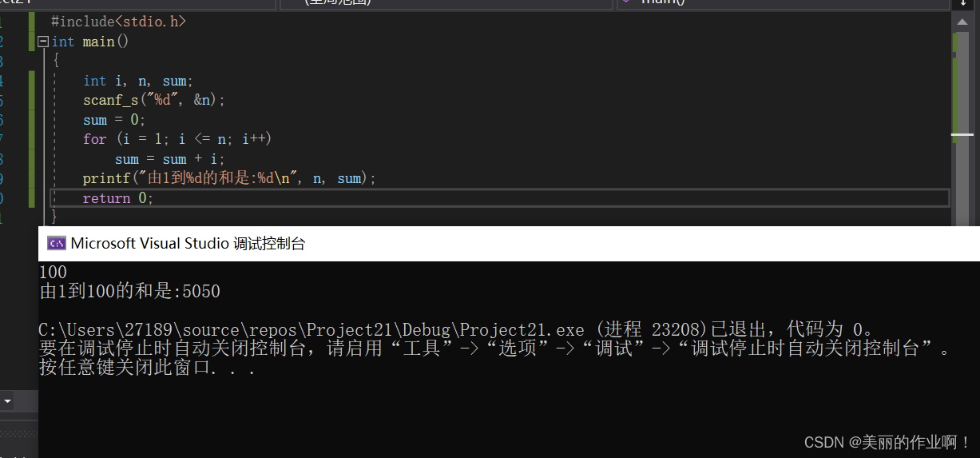Click the "sum = 0;" statement
Image resolution: width=980 pixels, height=458 pixels.
(x=114, y=120)
